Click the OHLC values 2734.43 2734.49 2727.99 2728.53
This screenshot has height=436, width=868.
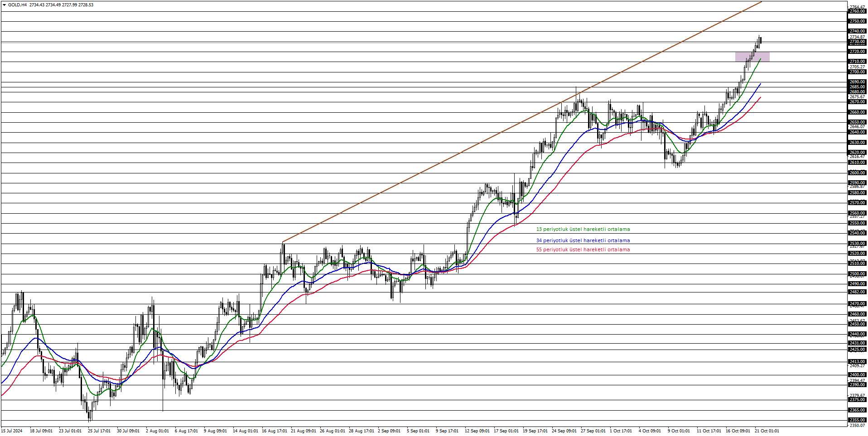[x=62, y=5]
